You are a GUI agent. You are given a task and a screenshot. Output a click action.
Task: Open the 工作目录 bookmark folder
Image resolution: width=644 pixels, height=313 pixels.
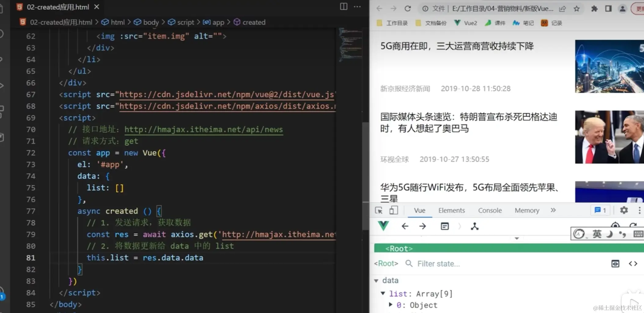392,23
